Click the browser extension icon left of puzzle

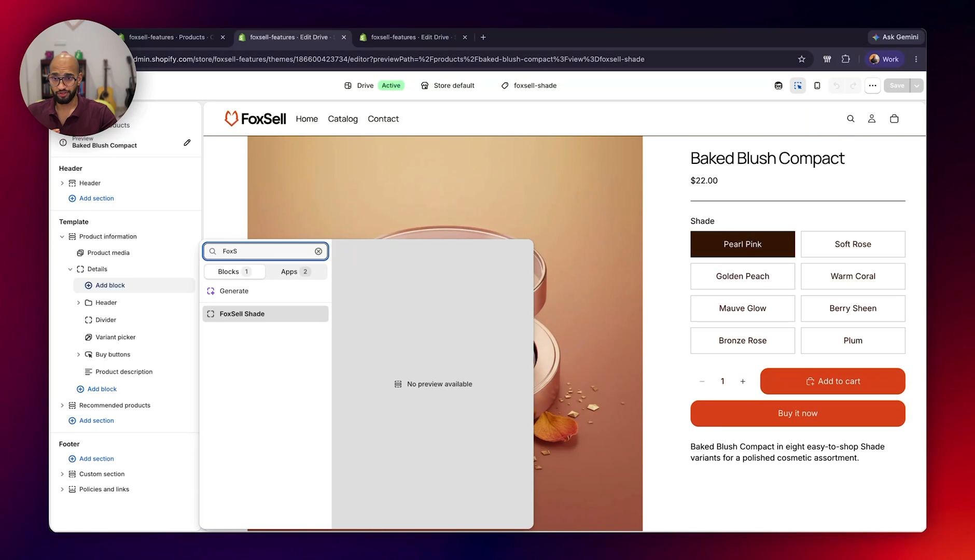[x=827, y=59]
